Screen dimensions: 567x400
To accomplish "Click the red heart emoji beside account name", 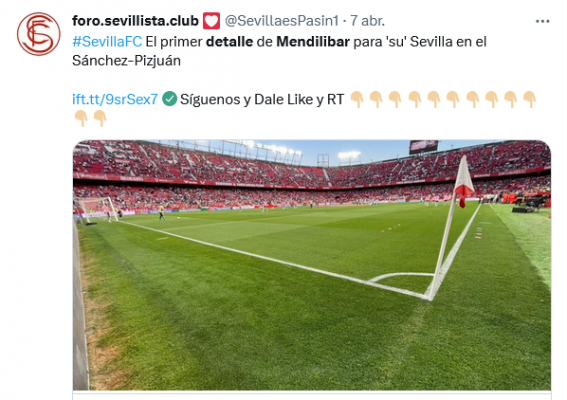I will click(x=211, y=21).
